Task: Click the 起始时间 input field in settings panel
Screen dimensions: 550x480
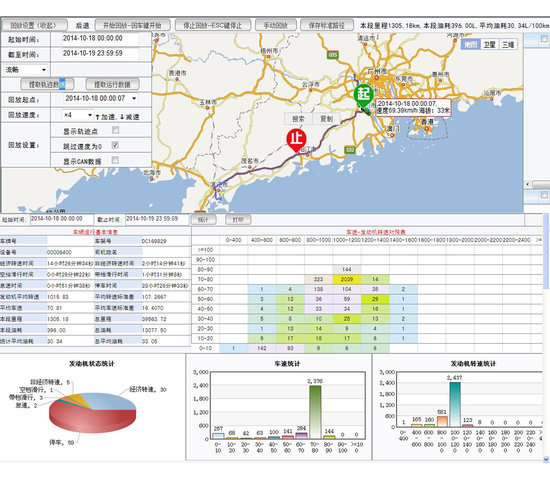Action: pos(100,38)
